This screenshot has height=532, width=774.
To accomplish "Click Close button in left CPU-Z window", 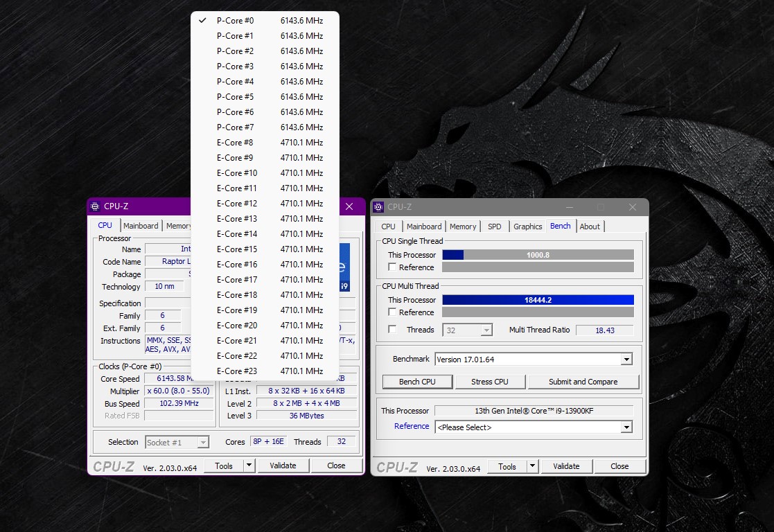I will tap(336, 465).
